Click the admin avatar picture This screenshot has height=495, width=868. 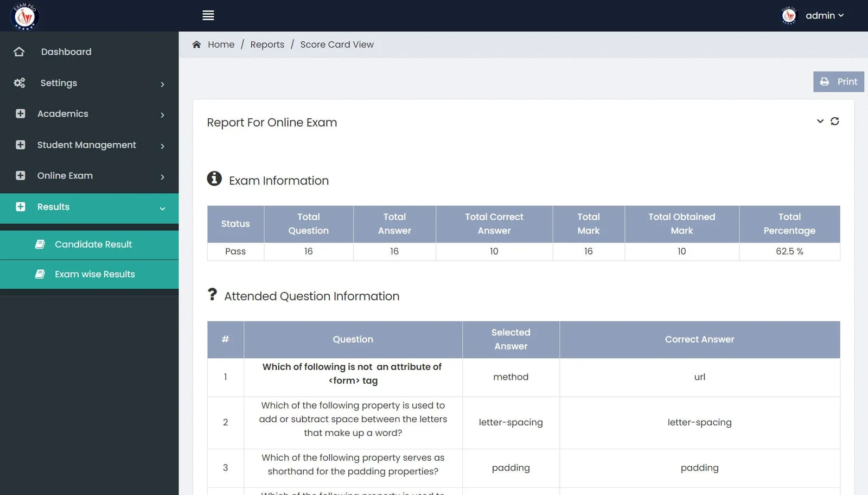click(789, 16)
